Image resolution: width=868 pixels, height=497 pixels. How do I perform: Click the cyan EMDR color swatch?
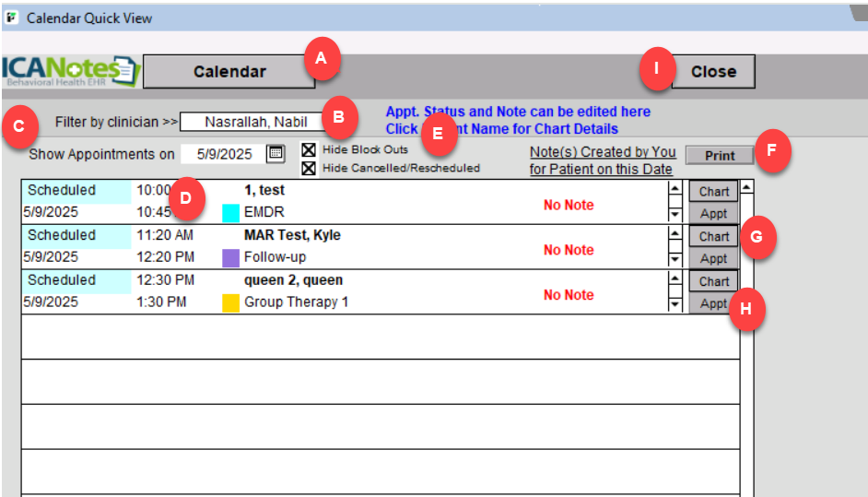[x=231, y=213]
